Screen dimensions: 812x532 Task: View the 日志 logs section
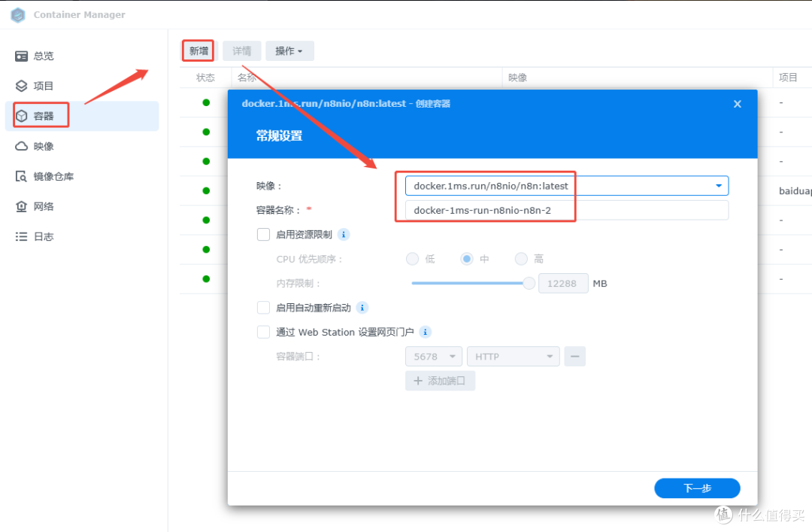[x=82, y=236]
